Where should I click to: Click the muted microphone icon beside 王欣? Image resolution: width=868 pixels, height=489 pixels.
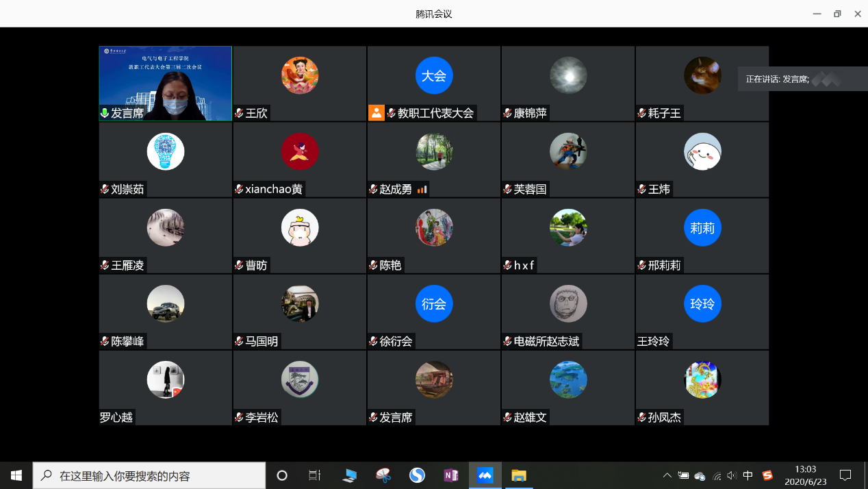click(x=239, y=113)
